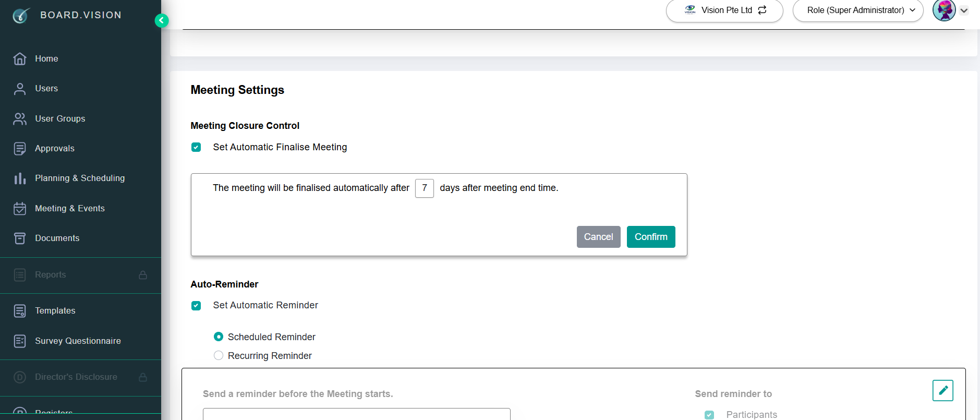
Task: Uncheck Set Automatic Finalise Meeting
Action: tap(196, 147)
